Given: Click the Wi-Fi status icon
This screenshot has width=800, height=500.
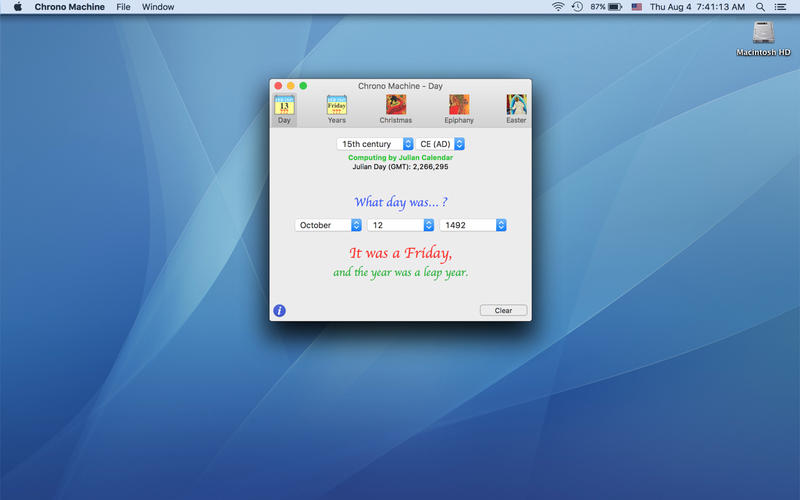Looking at the screenshot, I should 558,7.
